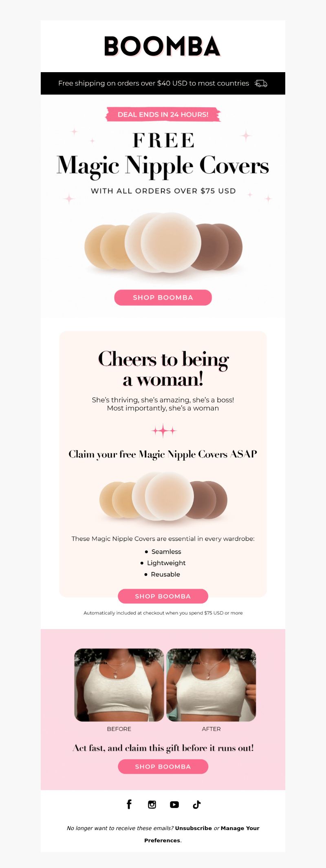The height and width of the screenshot is (868, 326).
Task: Open the TikTok icon in footer
Action: [197, 804]
